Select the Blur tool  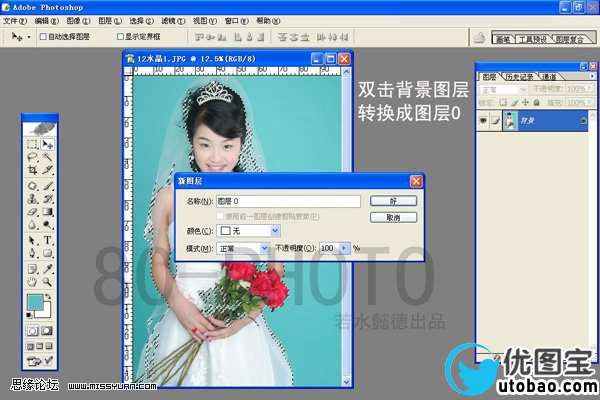(33, 224)
